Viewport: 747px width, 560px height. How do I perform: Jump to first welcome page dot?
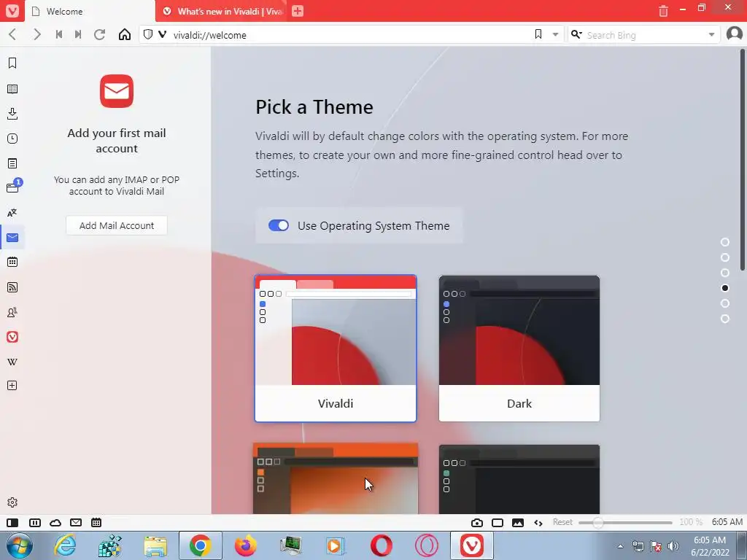(x=724, y=242)
